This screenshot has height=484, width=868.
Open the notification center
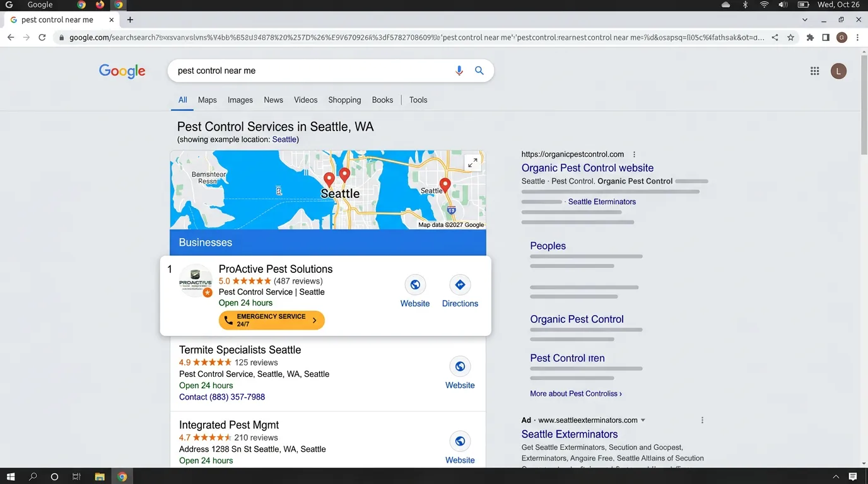pyautogui.click(x=853, y=477)
